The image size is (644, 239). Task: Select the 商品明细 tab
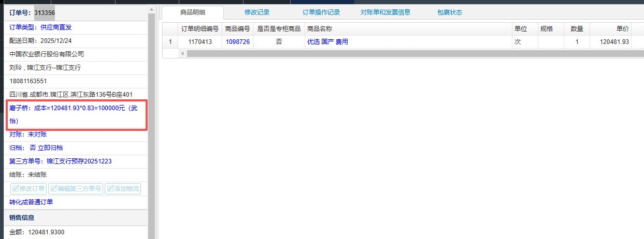click(193, 12)
